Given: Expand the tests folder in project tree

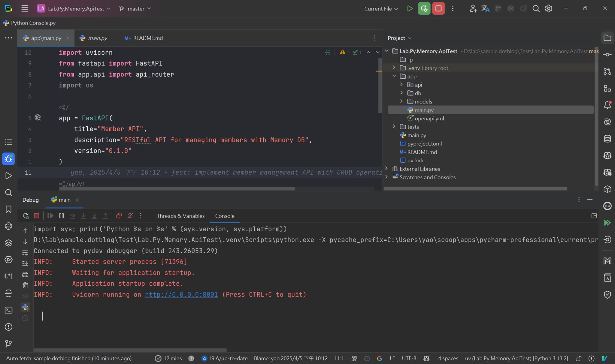Looking at the screenshot, I should click(394, 127).
